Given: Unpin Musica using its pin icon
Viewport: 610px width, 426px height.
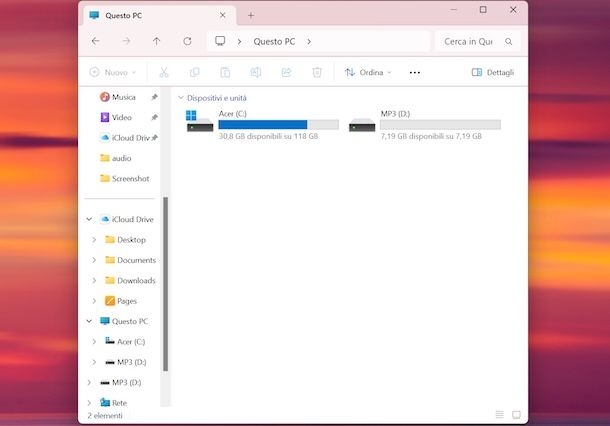Looking at the screenshot, I should (x=154, y=97).
